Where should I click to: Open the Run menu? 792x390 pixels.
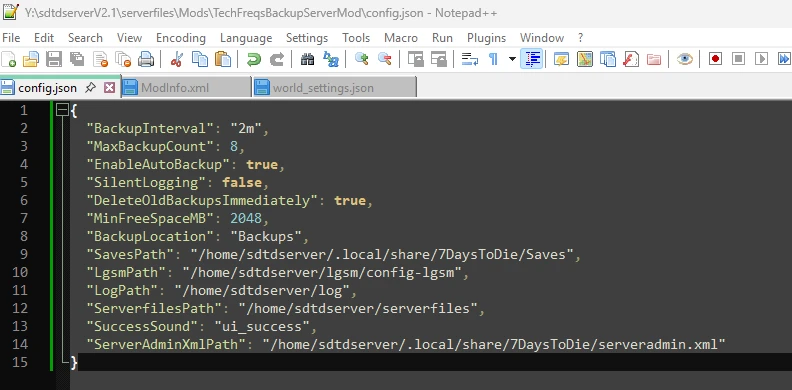coord(442,38)
